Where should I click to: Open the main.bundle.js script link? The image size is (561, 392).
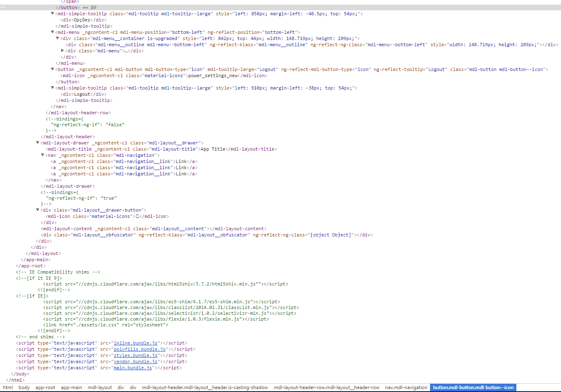pyautogui.click(x=133, y=368)
